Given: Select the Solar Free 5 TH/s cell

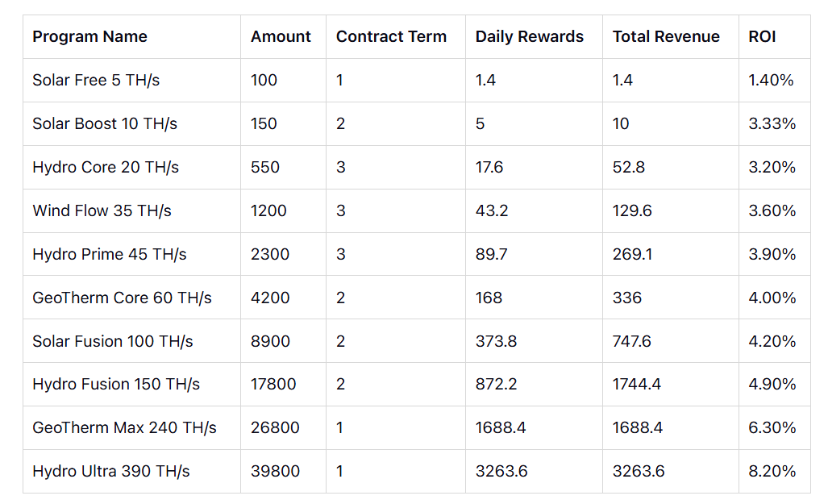Looking at the screenshot, I should 96,81.
